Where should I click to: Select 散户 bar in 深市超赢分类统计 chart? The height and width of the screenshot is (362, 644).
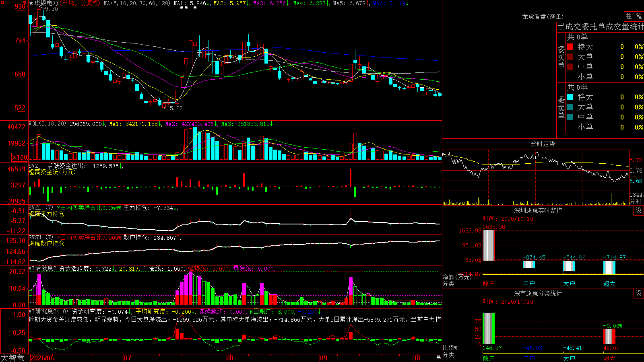(488, 329)
